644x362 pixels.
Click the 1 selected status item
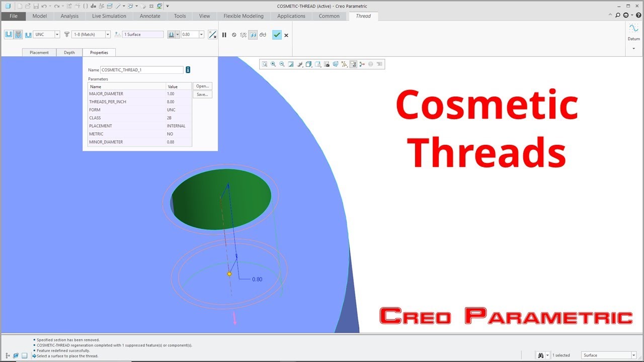(561, 355)
